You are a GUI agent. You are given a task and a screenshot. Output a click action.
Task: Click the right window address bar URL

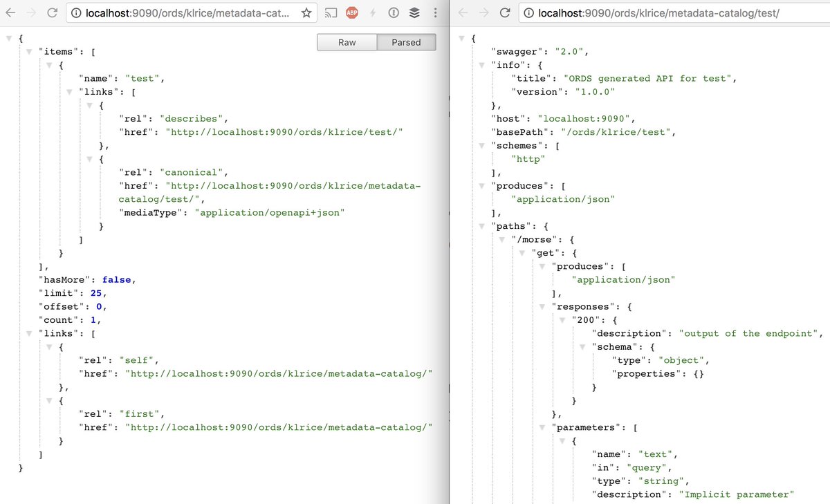[658, 12]
